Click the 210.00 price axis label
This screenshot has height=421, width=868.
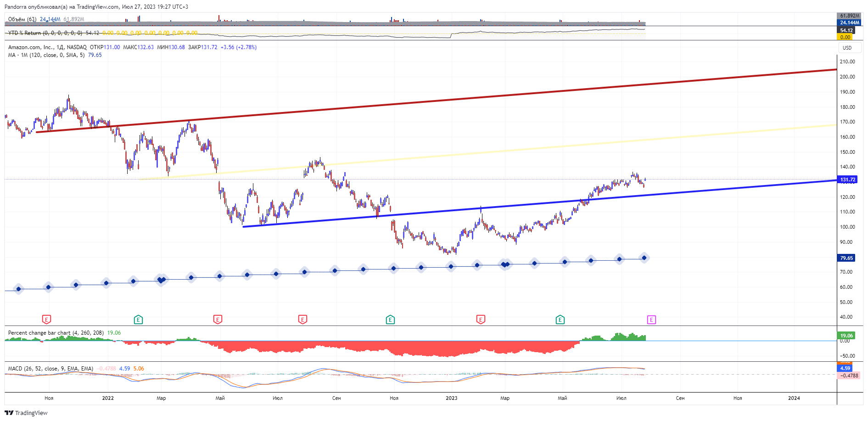[x=847, y=62]
